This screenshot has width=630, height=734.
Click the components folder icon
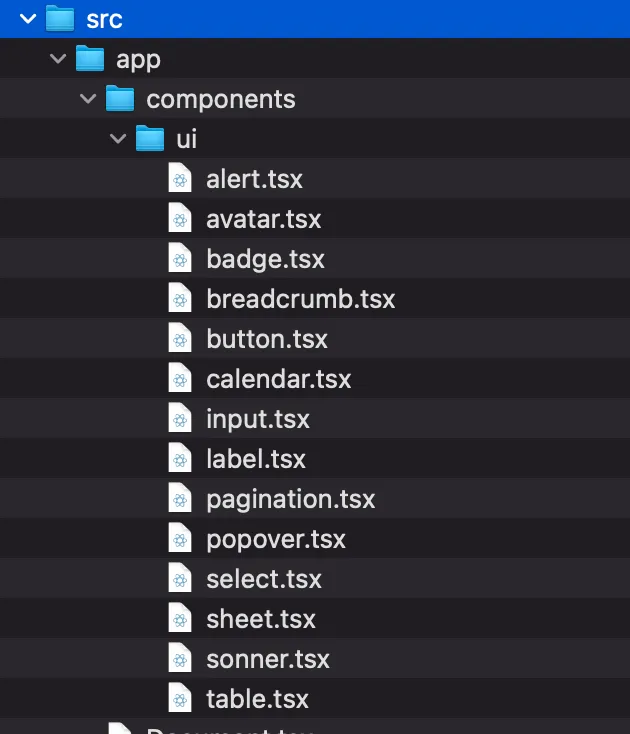tap(120, 100)
